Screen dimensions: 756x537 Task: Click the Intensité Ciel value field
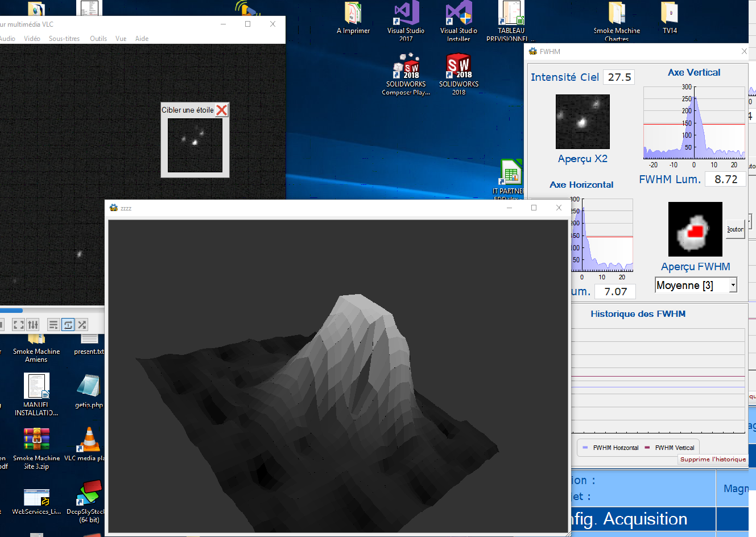pos(619,77)
